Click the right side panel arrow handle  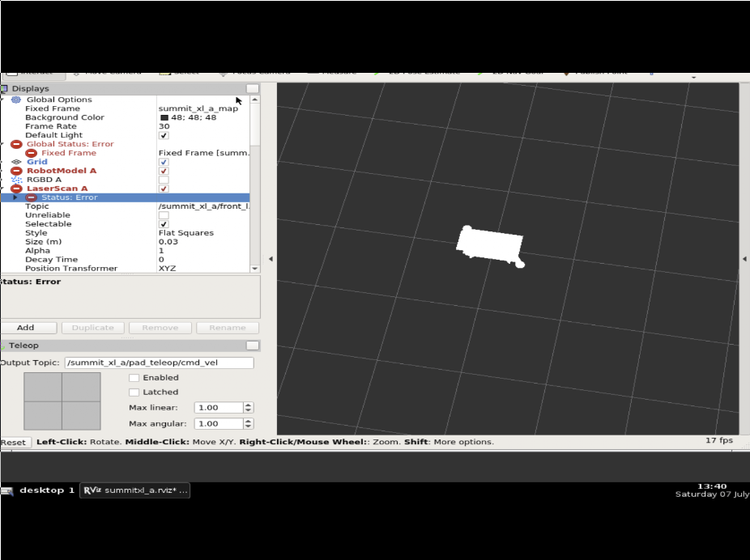tap(744, 259)
